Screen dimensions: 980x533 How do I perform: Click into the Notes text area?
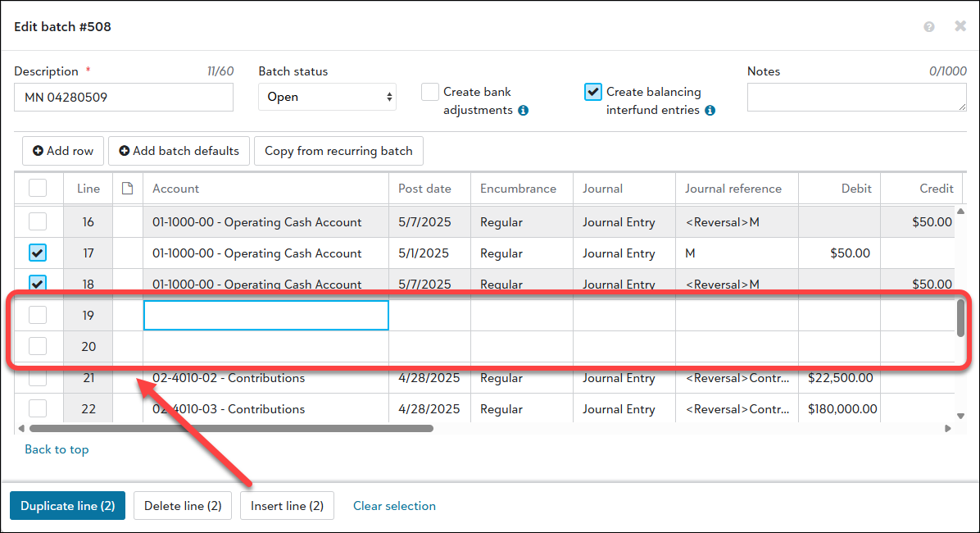click(857, 97)
